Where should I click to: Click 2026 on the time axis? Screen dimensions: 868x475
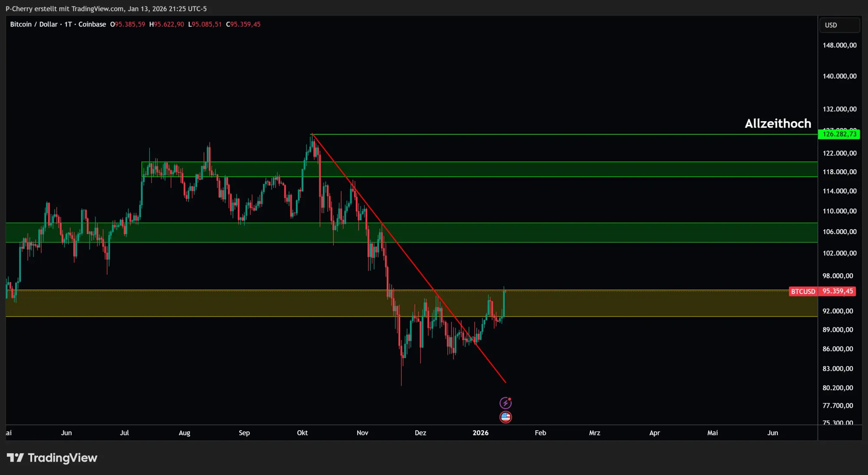[x=481, y=433]
